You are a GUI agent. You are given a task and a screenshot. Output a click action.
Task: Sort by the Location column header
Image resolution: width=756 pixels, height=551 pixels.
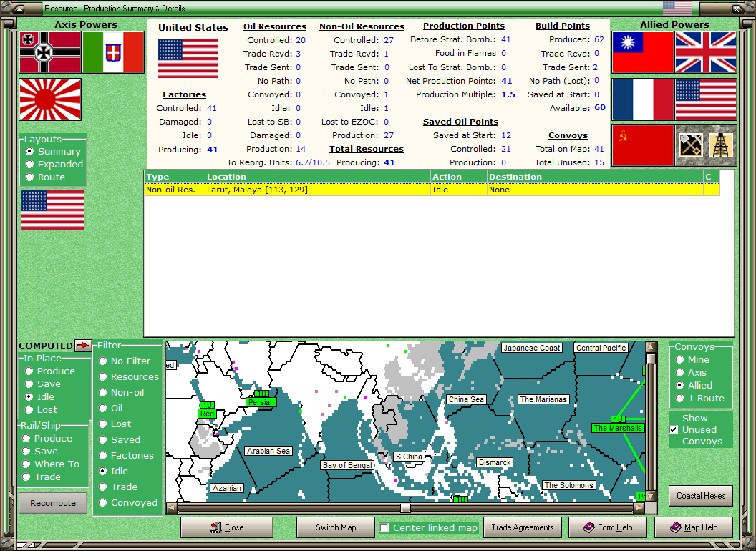(318, 177)
